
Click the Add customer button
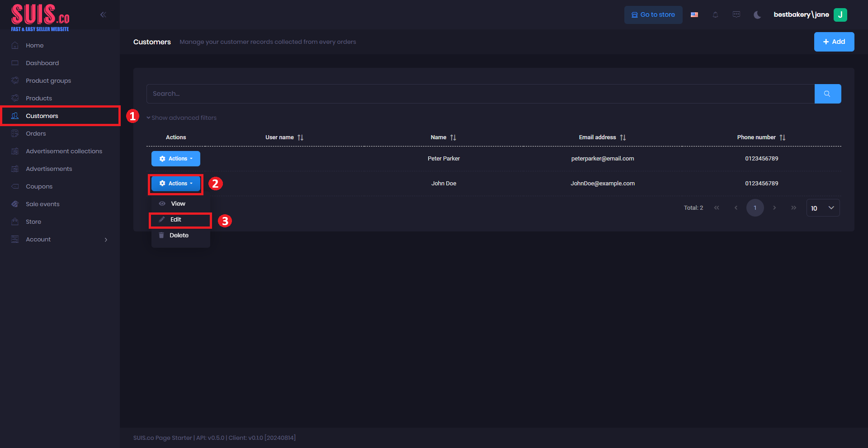[834, 42]
